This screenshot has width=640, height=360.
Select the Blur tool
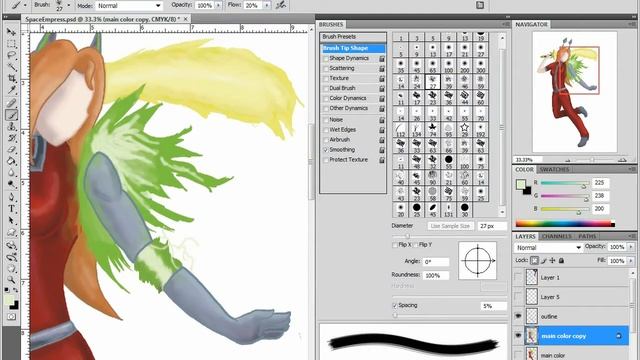pyautogui.click(x=11, y=173)
